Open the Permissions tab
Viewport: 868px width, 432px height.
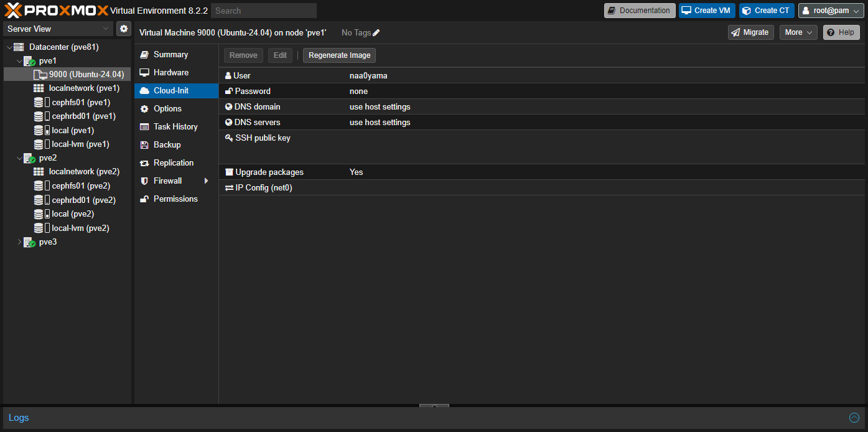click(176, 199)
